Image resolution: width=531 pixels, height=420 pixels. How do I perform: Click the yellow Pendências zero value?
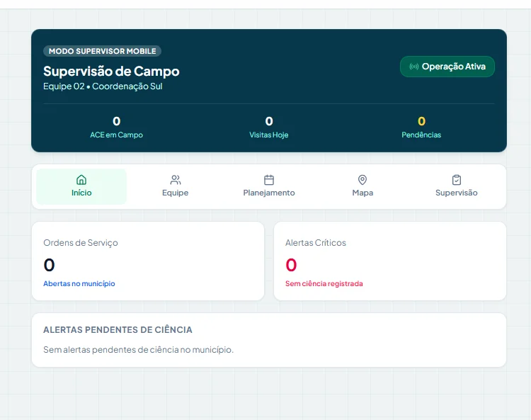[x=421, y=121]
